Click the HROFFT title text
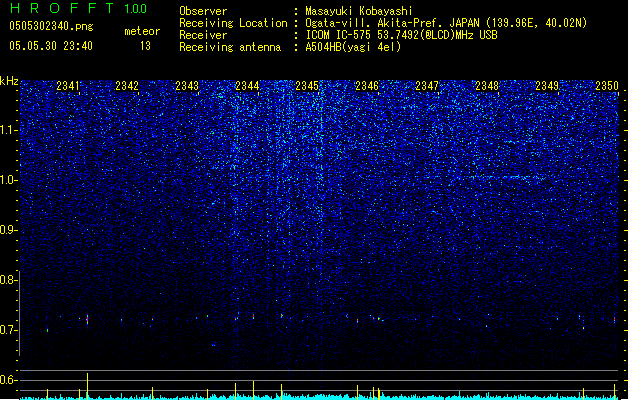The width and height of the screenshot is (629, 400). (x=62, y=8)
